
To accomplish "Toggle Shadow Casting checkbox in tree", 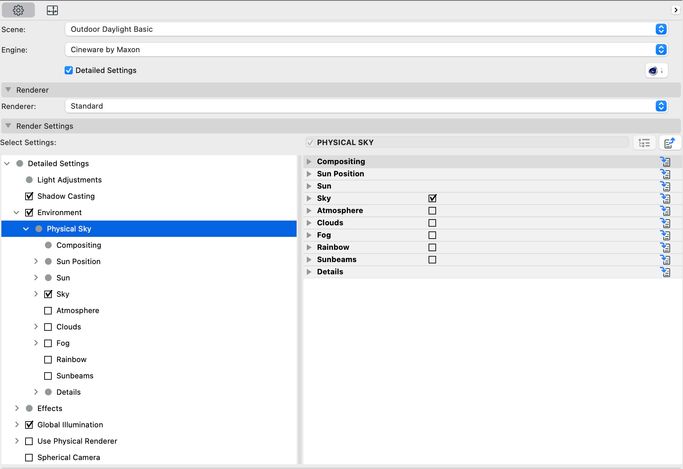I will pos(29,196).
